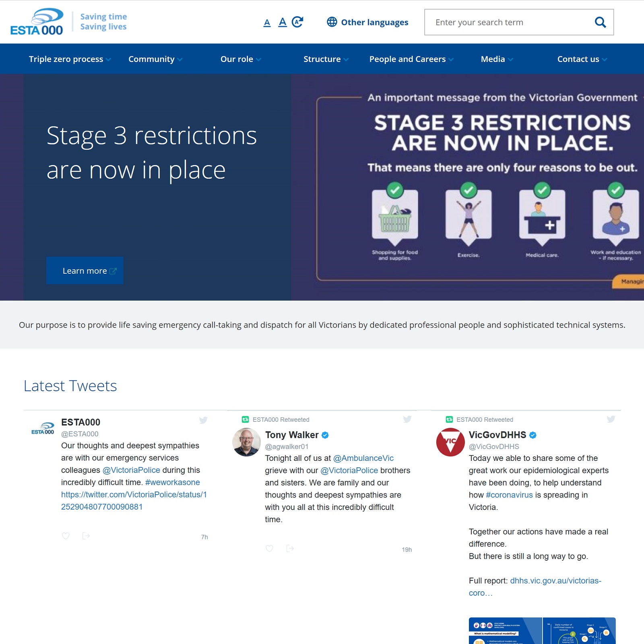Open the twitter.com/VictoriaPolice status link
The image size is (644, 644).
tap(134, 501)
